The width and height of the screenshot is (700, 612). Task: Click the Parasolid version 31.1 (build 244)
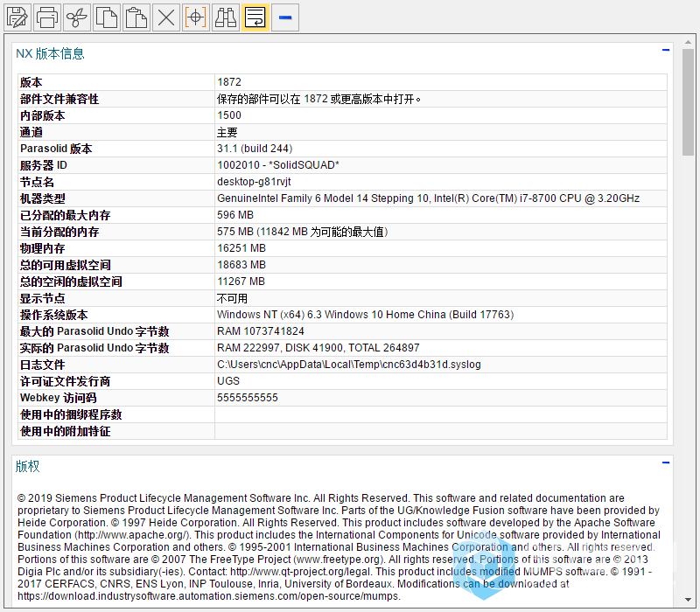255,149
